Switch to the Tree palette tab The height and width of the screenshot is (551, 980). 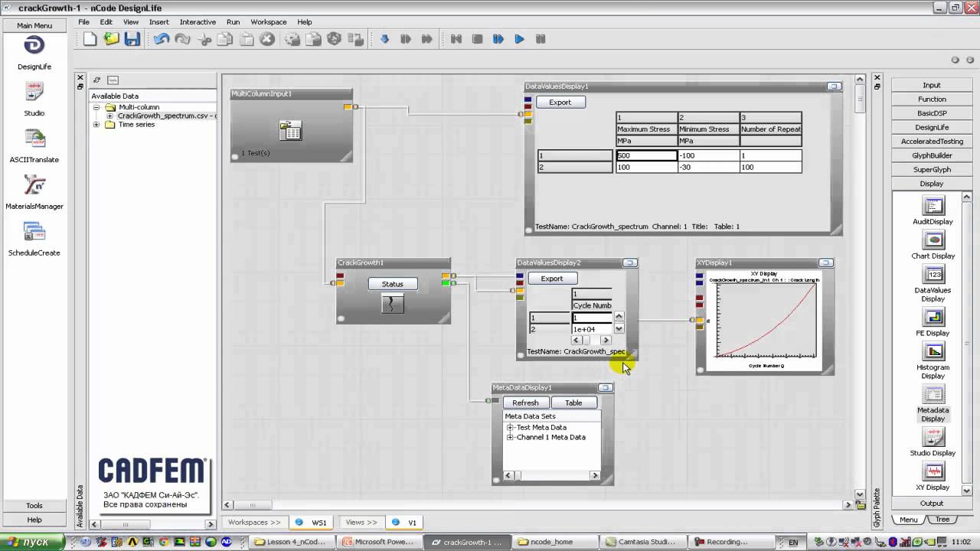coord(942,520)
